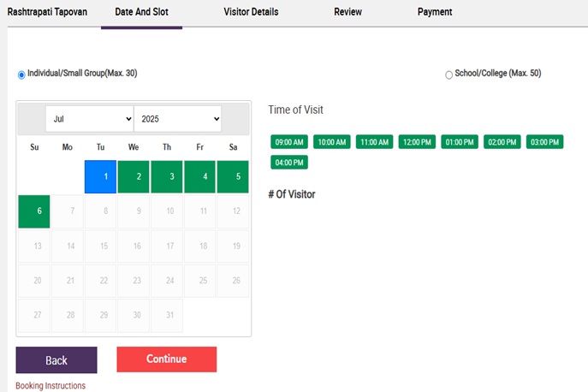Click the red Continue button
The image size is (588, 392).
167,359
